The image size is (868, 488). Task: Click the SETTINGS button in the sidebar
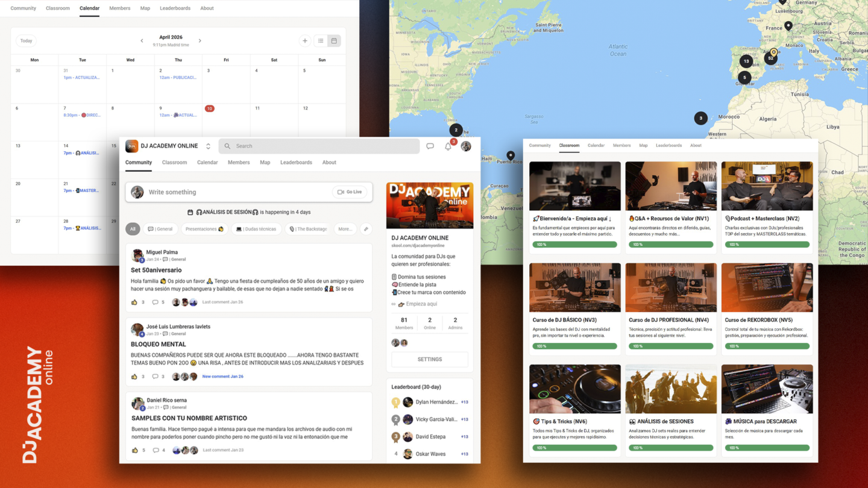(430, 359)
